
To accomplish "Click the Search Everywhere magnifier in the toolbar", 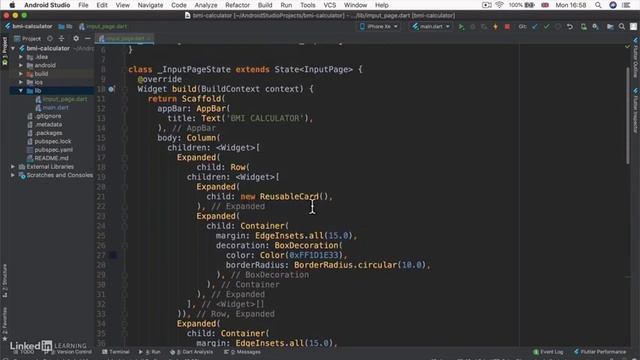I will pyautogui.click(x=622, y=27).
